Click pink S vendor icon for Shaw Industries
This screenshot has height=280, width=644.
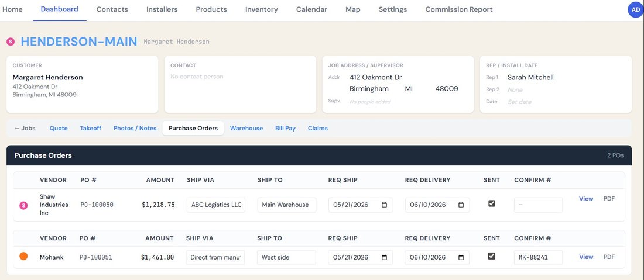[x=24, y=205]
